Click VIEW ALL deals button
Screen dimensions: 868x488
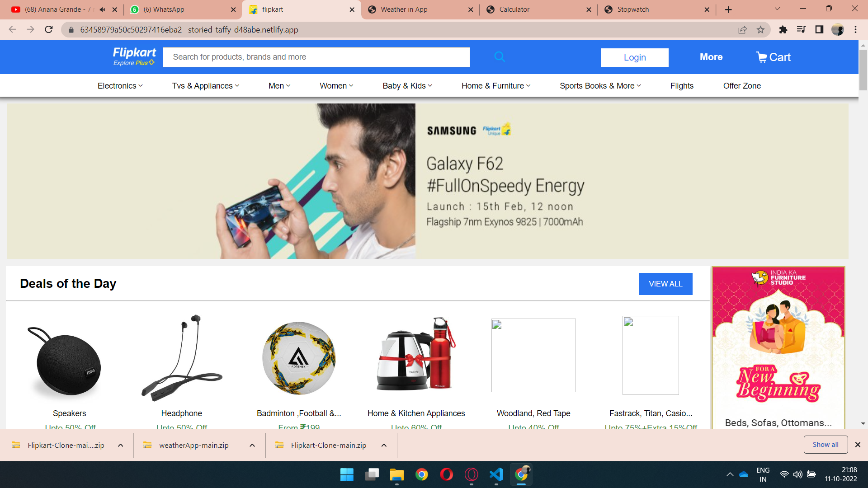(665, 284)
